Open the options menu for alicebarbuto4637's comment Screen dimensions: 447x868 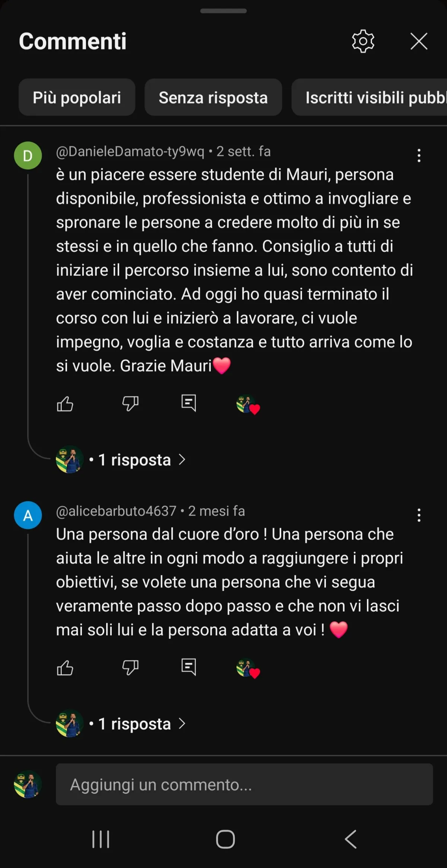419,515
